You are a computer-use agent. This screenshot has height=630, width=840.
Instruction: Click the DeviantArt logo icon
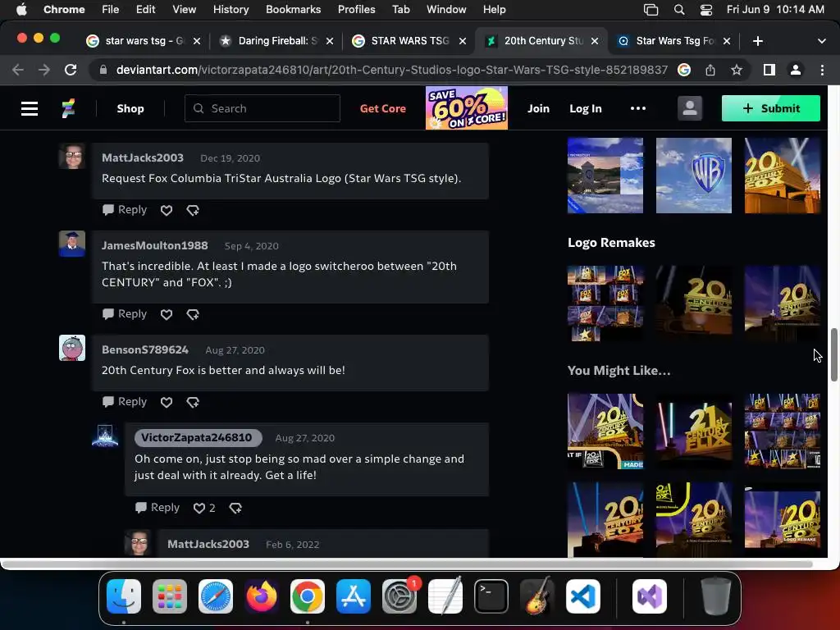click(68, 109)
